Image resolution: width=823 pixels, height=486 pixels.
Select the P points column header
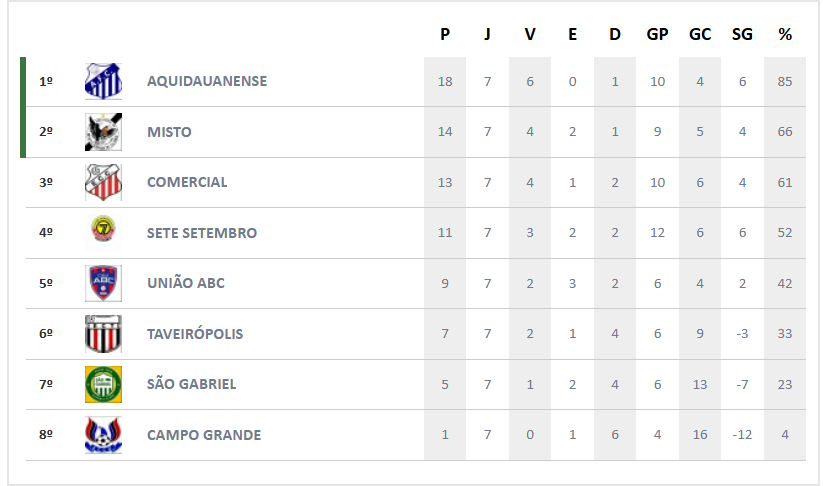(x=445, y=34)
